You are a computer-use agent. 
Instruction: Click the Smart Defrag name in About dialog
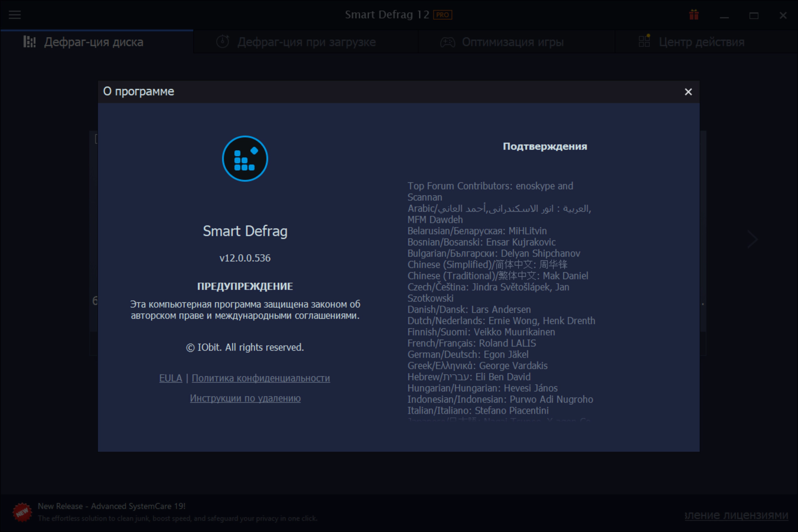[245, 231]
